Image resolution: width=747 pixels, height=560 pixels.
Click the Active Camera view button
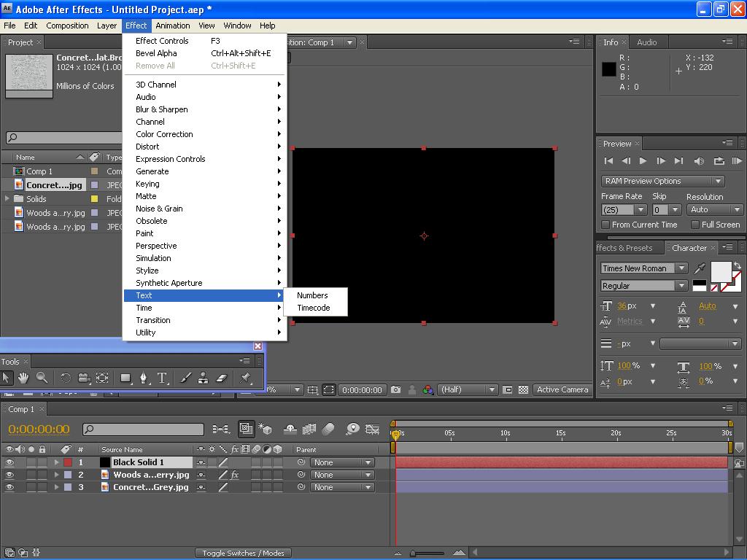pyautogui.click(x=562, y=389)
